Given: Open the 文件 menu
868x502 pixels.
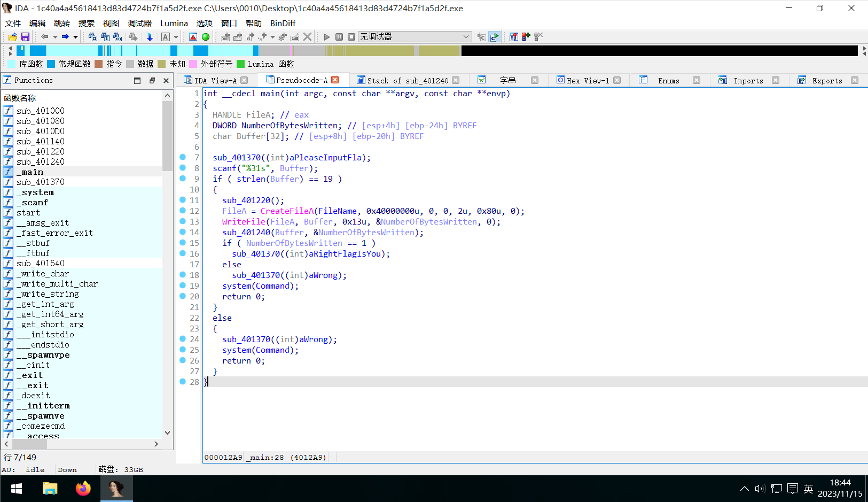Looking at the screenshot, I should [13, 23].
